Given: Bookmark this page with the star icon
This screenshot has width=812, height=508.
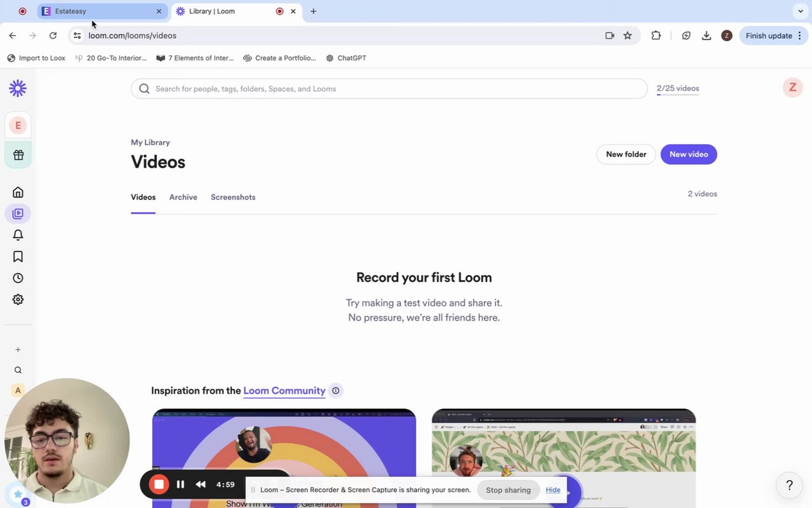Looking at the screenshot, I should [x=627, y=36].
